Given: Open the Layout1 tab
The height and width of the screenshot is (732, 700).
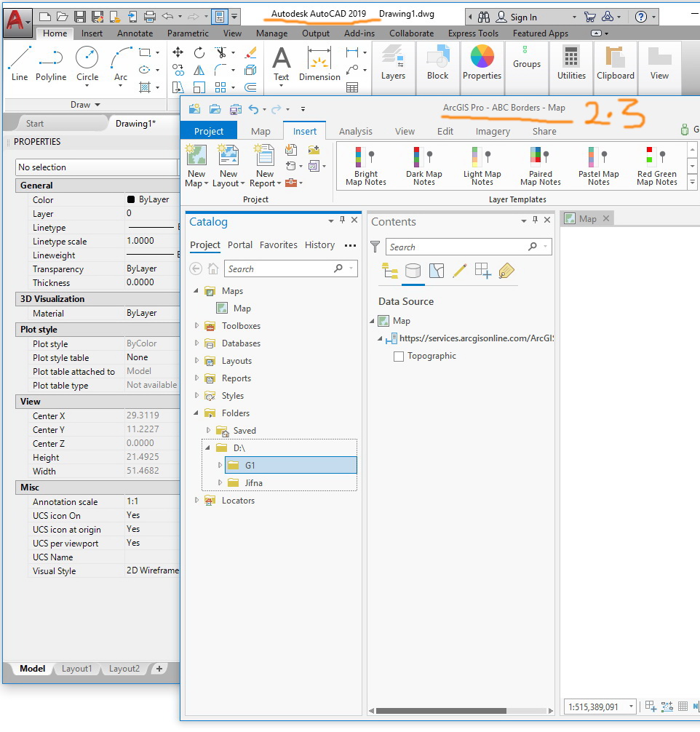Looking at the screenshot, I should click(x=76, y=669).
